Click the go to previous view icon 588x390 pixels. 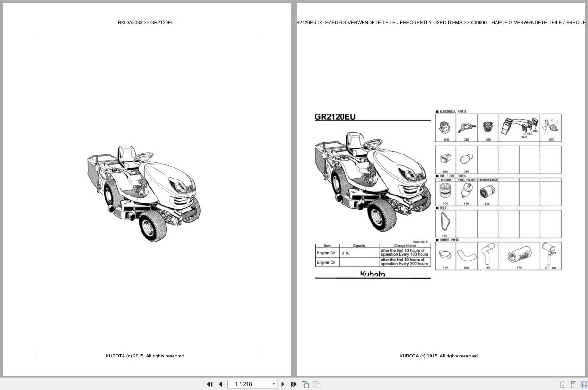305,384
